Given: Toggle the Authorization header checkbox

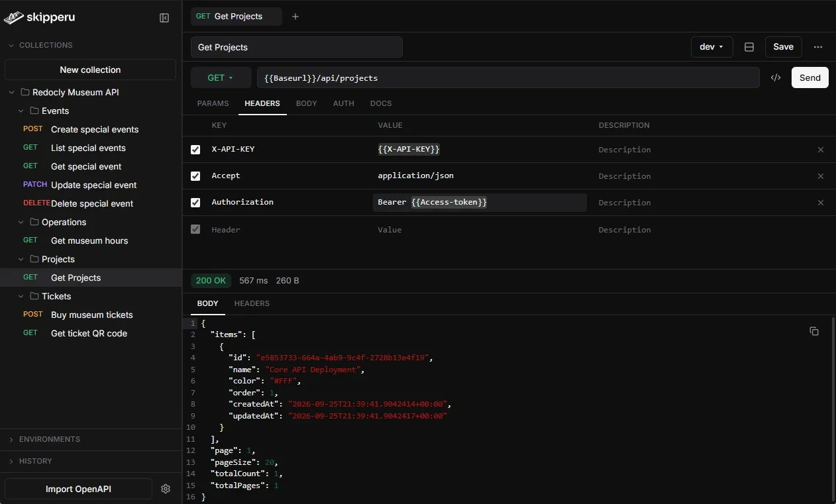Looking at the screenshot, I should pos(195,203).
